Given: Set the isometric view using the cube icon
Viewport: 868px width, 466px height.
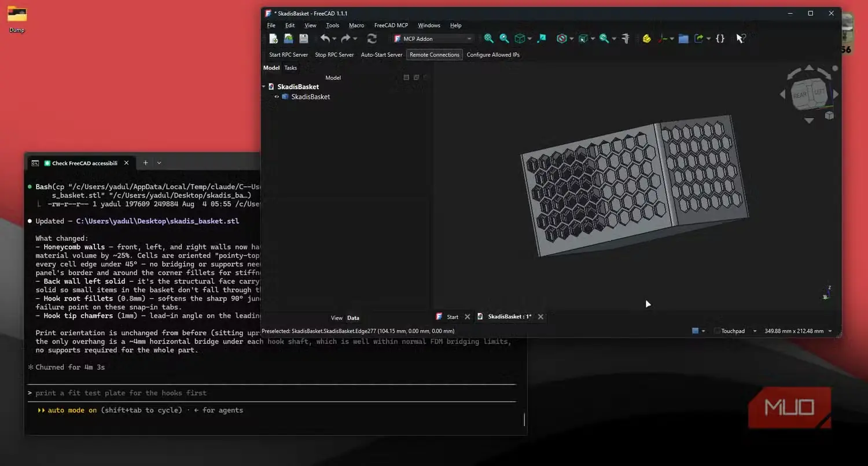Looking at the screenshot, I should pyautogui.click(x=520, y=39).
